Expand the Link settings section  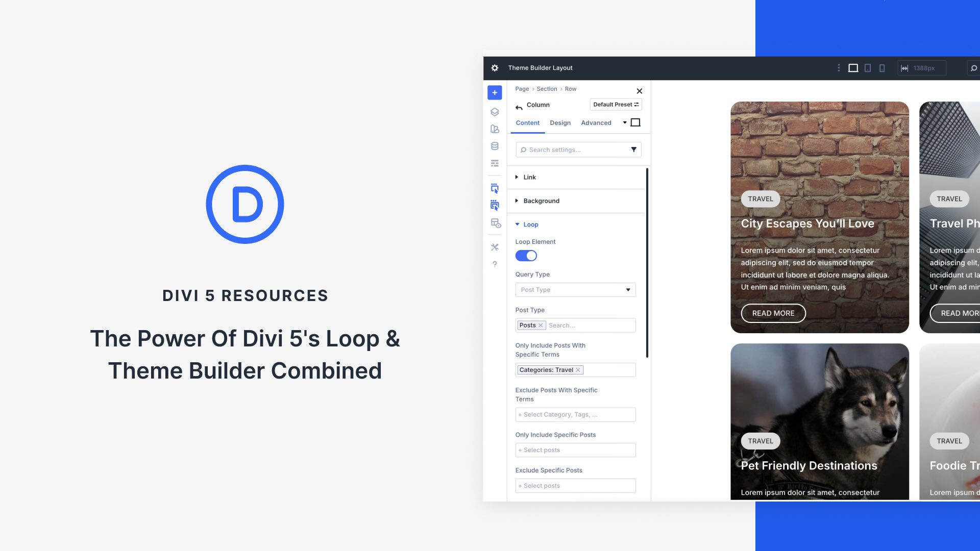(x=529, y=177)
